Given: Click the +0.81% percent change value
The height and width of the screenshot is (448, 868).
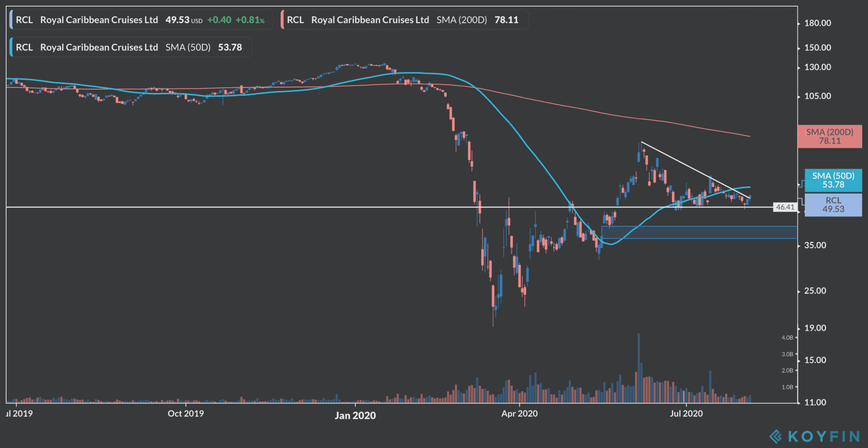Looking at the screenshot, I should (250, 20).
